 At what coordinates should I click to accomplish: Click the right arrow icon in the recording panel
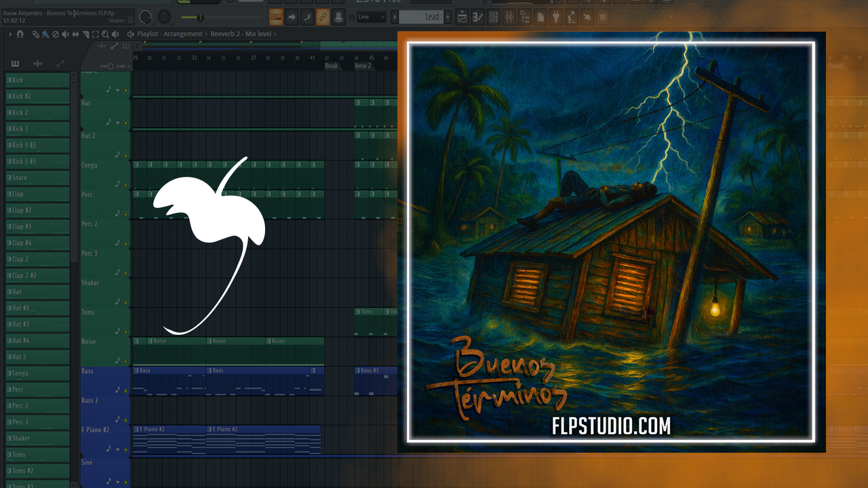292,17
